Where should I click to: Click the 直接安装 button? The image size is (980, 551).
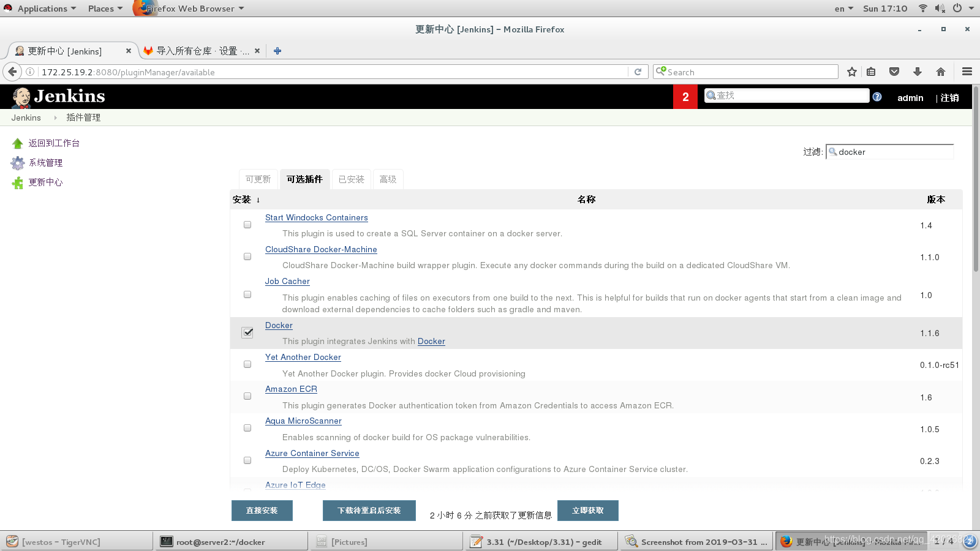pyautogui.click(x=262, y=511)
